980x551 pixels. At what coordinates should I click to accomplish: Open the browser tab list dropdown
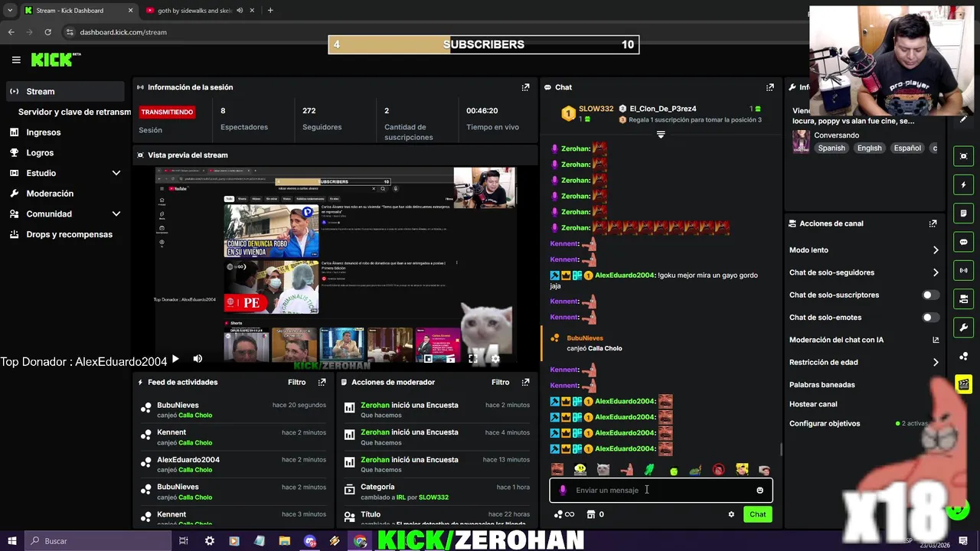[x=10, y=11]
